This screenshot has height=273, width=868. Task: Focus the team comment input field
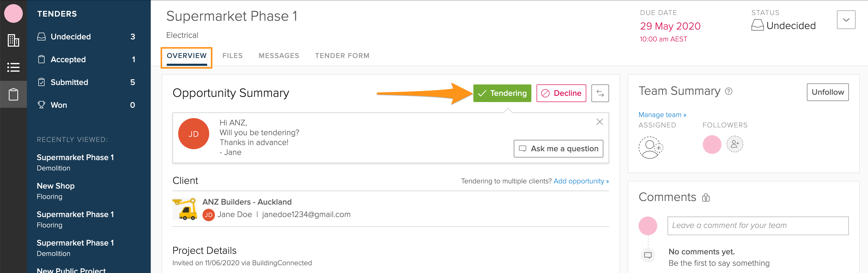pos(758,226)
